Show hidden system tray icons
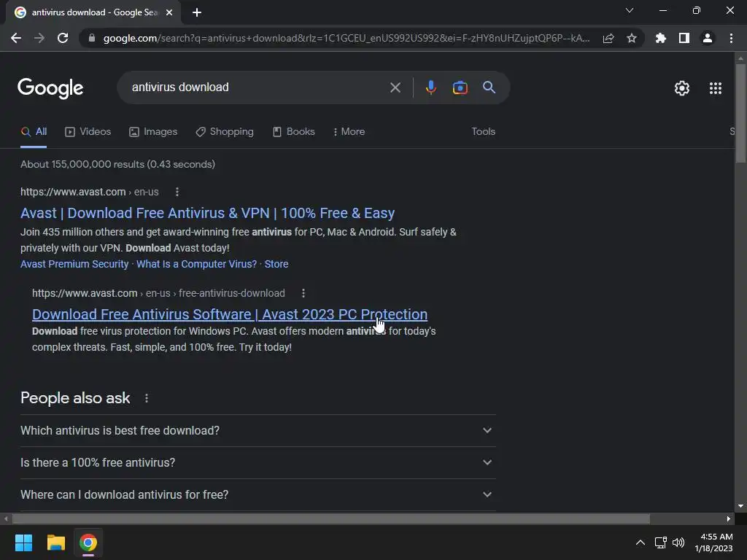This screenshot has height=560, width=747. click(640, 542)
